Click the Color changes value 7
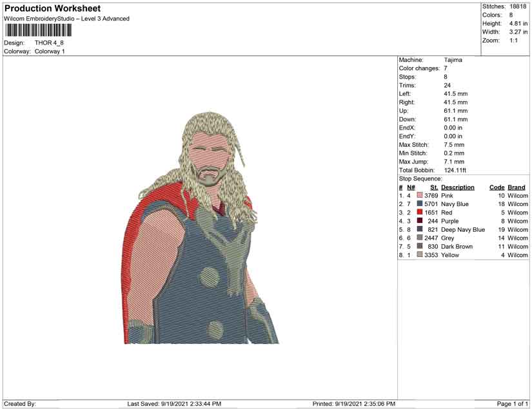This screenshot has height=409, width=532. tap(446, 68)
